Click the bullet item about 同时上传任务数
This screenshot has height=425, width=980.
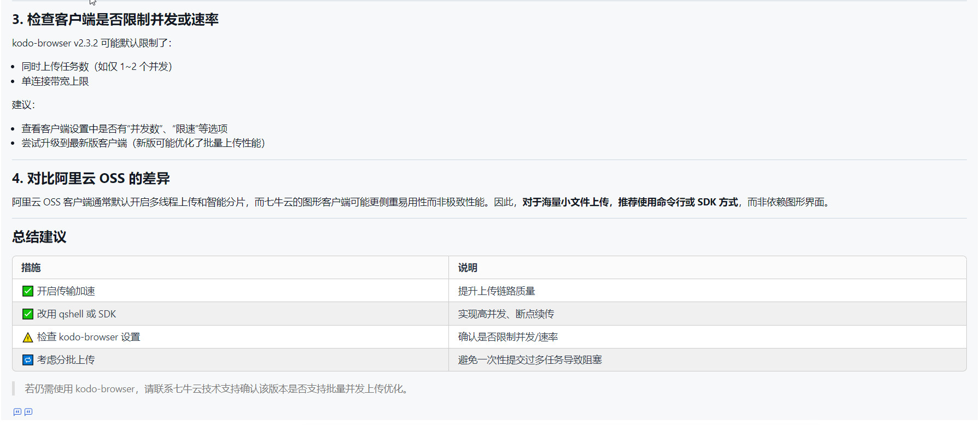(x=97, y=67)
